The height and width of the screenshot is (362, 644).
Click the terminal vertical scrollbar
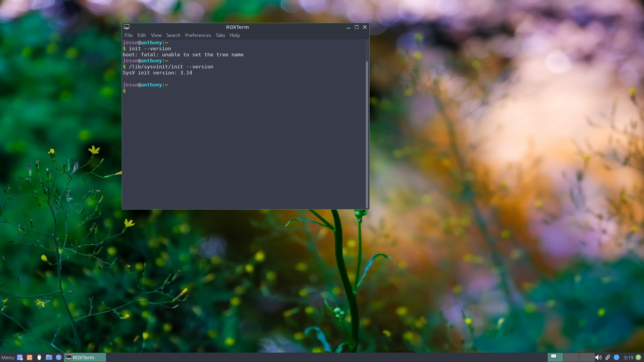[367, 134]
